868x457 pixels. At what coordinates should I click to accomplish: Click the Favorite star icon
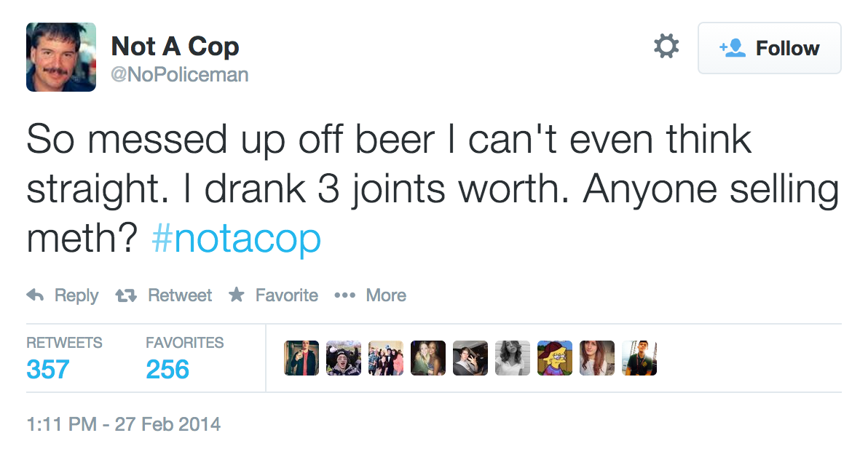[x=236, y=295]
